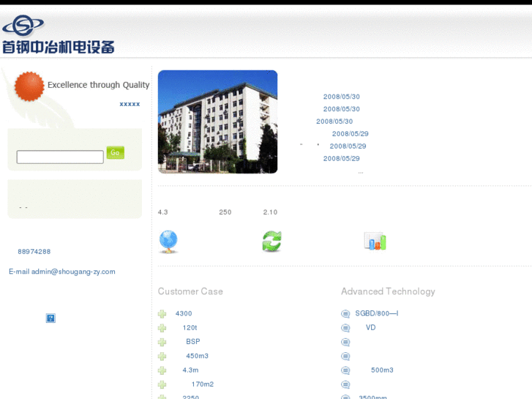532x399 pixels.
Task: Click the blue globe icon
Action: click(x=168, y=242)
